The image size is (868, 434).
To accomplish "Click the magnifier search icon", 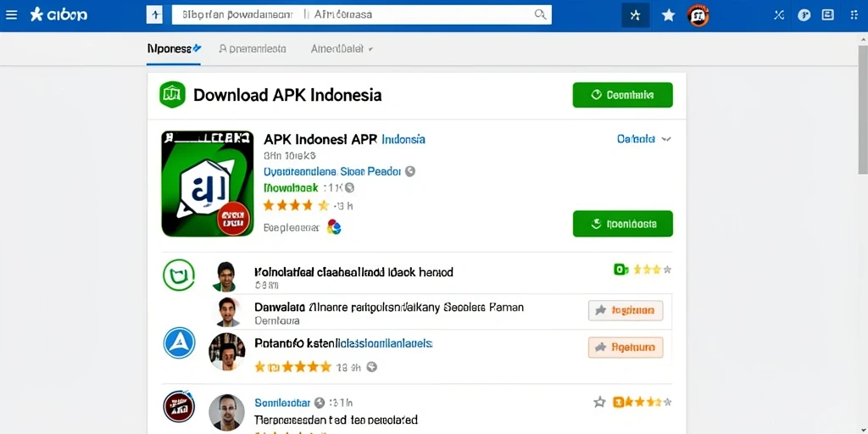I will [540, 15].
